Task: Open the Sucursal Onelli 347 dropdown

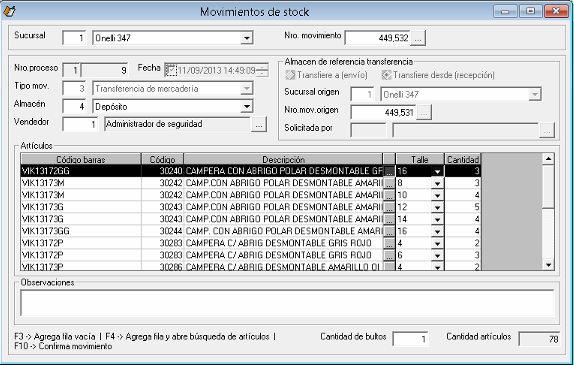Action: click(x=247, y=38)
